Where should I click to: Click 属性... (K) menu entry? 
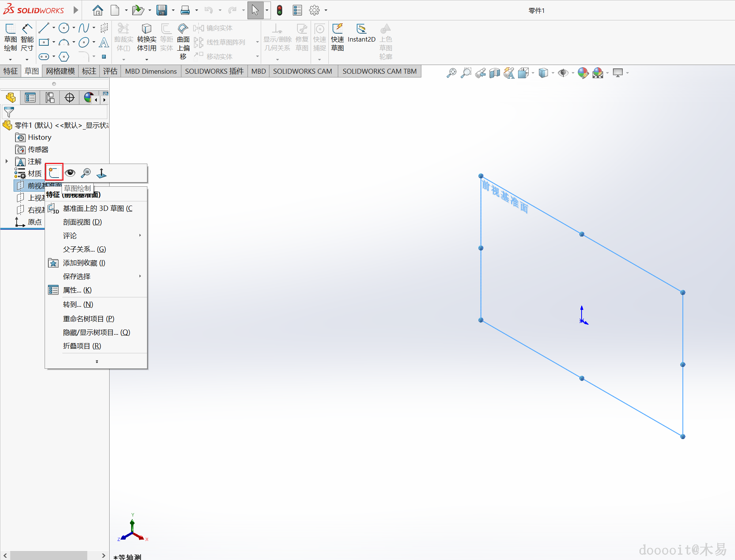77,290
